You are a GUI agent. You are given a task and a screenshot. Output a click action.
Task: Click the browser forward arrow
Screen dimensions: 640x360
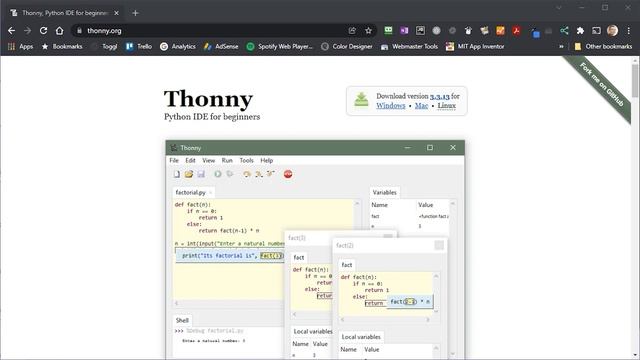click(x=27, y=31)
